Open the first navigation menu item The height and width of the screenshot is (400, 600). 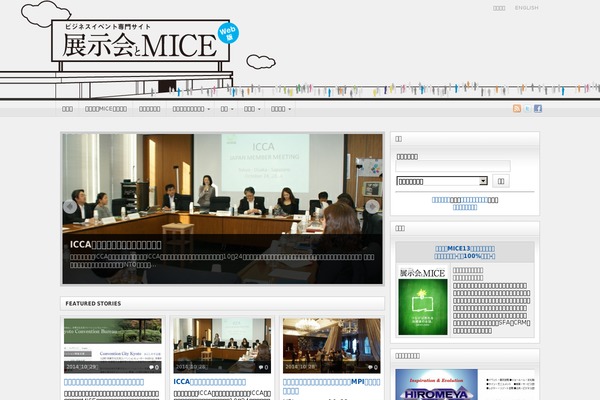click(67, 109)
